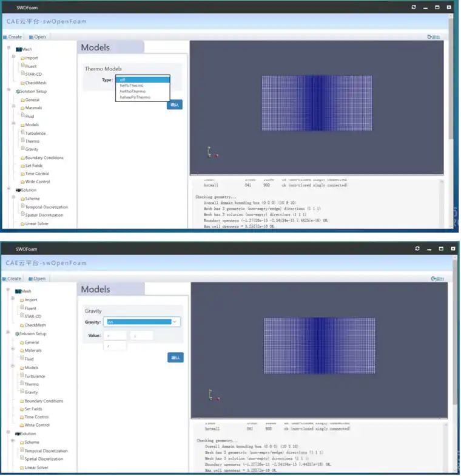The image size is (461, 476).
Task: Pick the highlighted first option in Type list
Action: (x=142, y=80)
